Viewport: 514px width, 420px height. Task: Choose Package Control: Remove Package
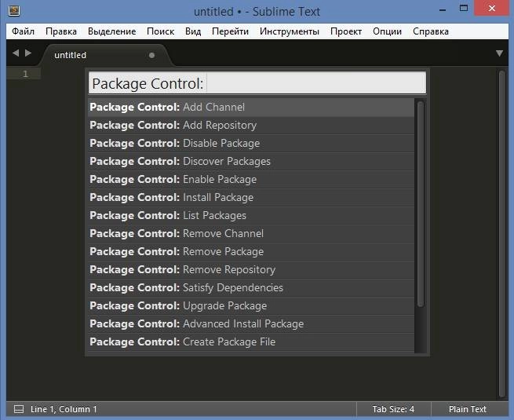click(x=251, y=251)
